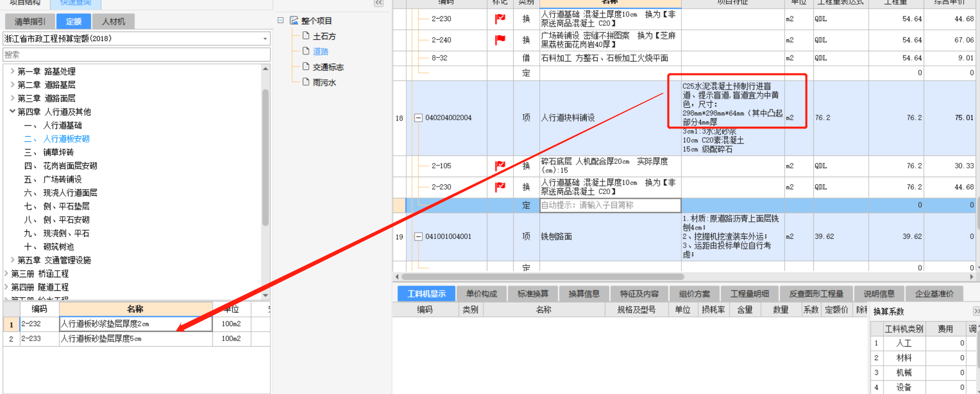Click the 整个项目 project icon
Viewport: 980px width, 394px height.
tap(294, 21)
